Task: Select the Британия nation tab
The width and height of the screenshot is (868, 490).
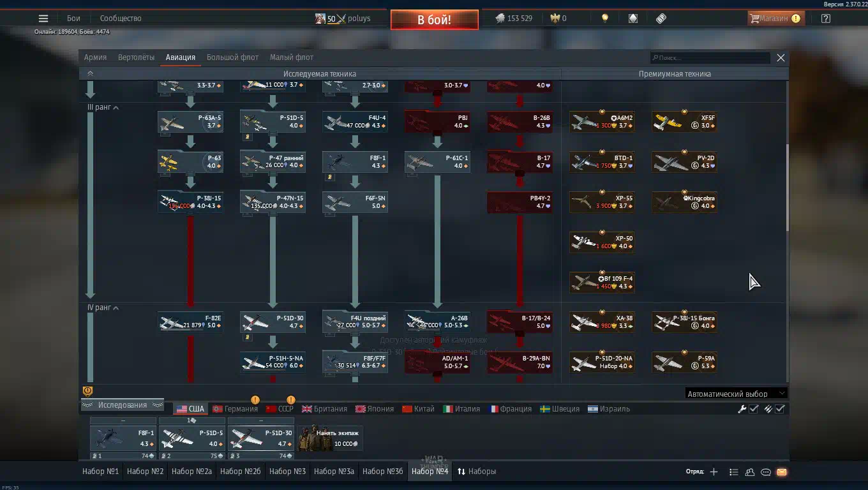Action: point(325,409)
